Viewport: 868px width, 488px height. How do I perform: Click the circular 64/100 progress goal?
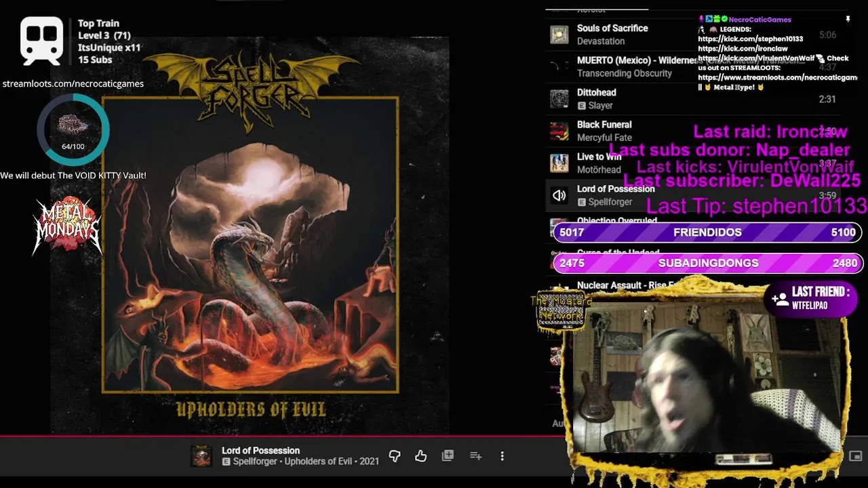[x=73, y=129]
